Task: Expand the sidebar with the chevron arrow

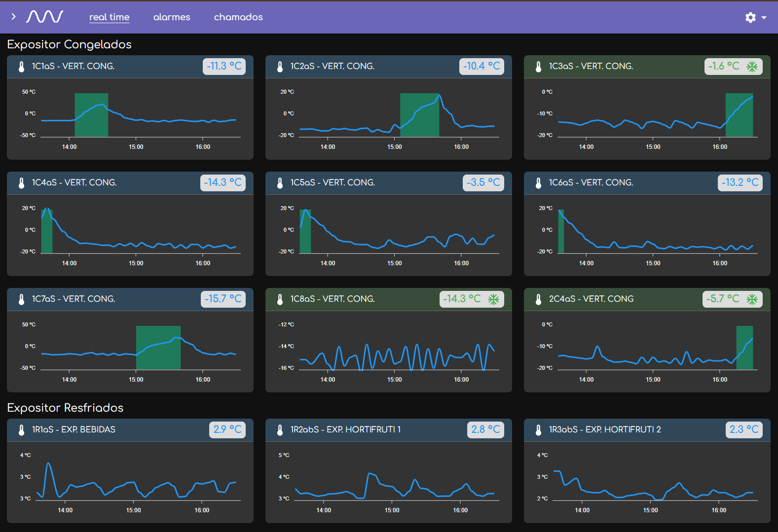Action: point(13,17)
